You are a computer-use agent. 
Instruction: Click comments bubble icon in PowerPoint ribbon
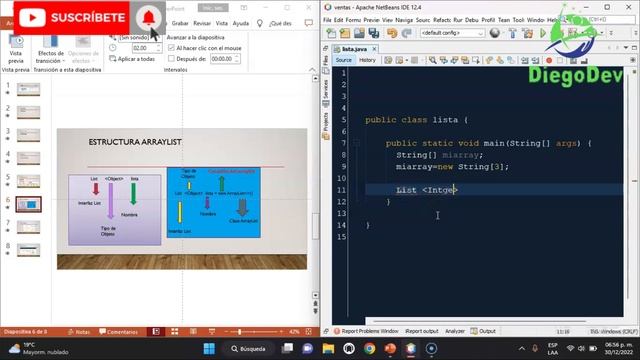[x=309, y=23]
